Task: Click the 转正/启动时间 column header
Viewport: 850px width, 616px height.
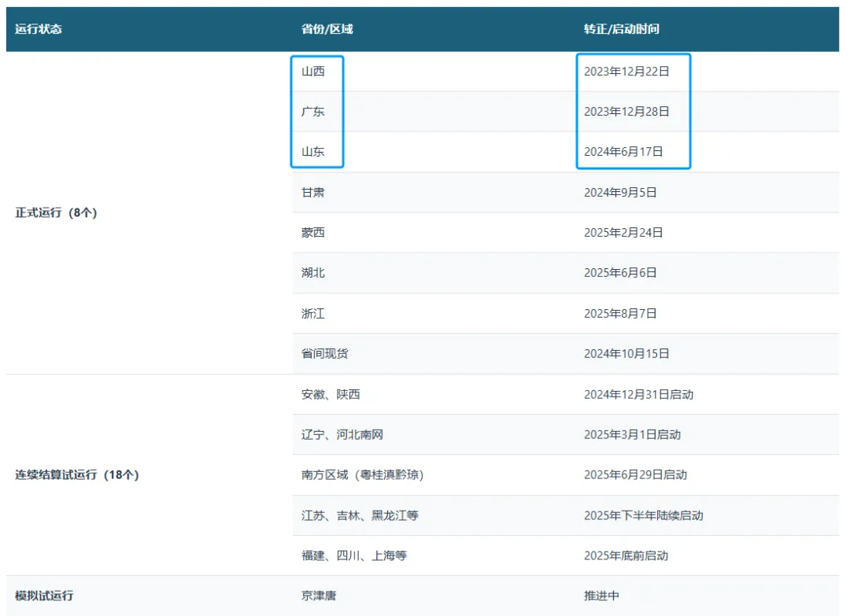Action: tap(618, 29)
